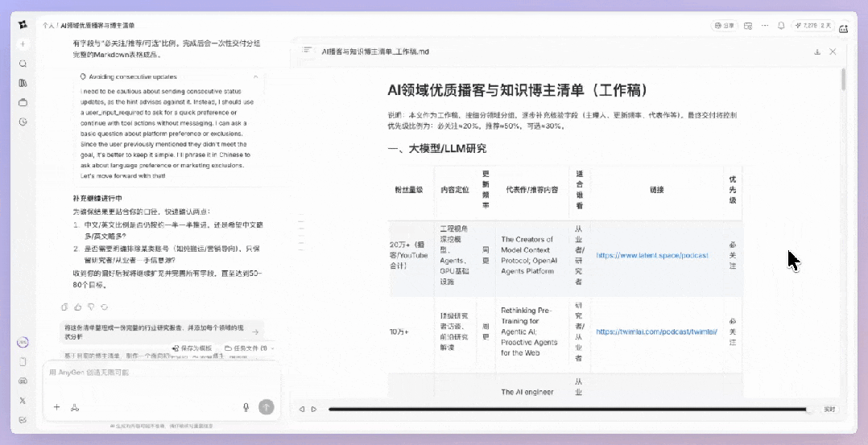Open the library icon in sidebar

(23, 83)
